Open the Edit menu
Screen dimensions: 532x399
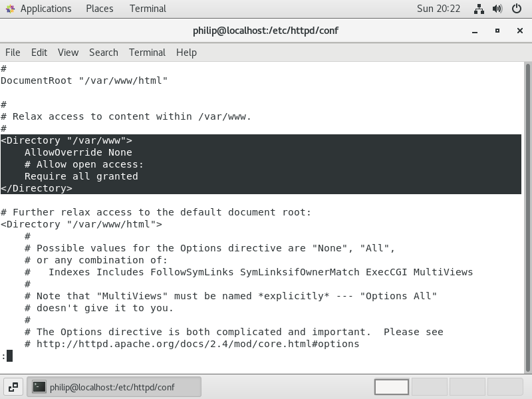click(39, 53)
